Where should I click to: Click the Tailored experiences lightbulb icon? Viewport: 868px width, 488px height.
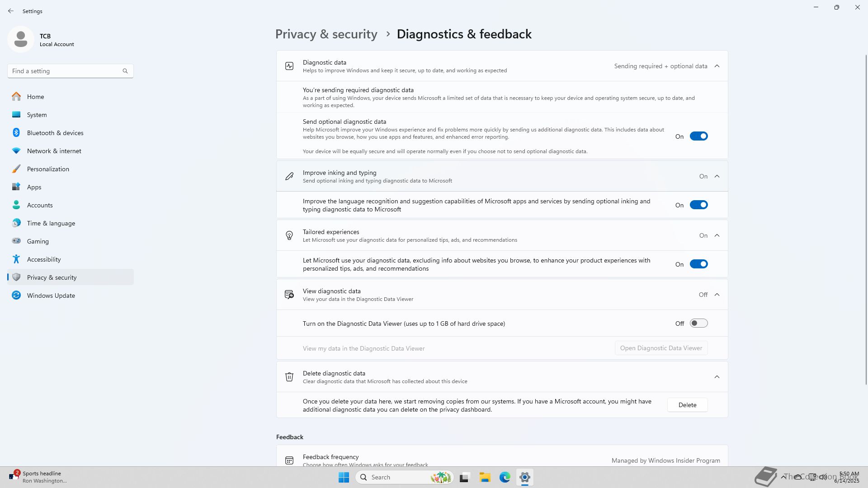tap(289, 235)
